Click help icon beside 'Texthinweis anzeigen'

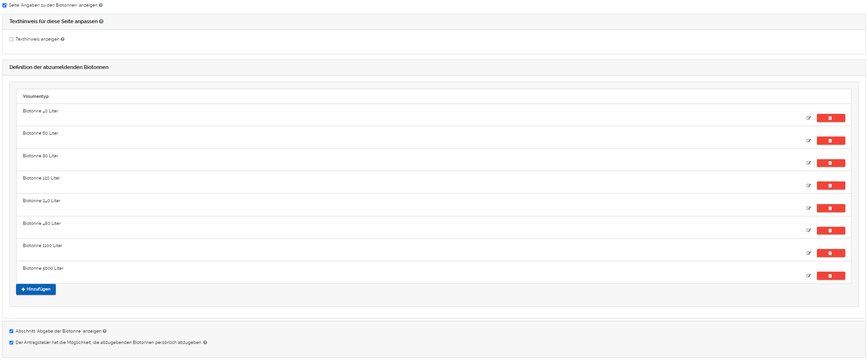coord(62,39)
